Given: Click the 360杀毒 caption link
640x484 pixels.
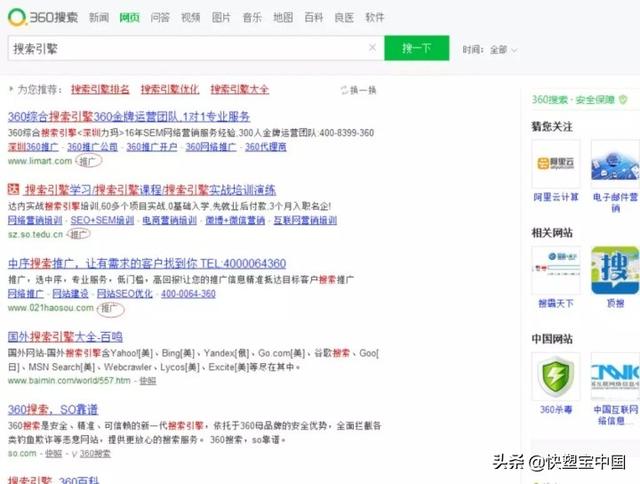Looking at the screenshot, I should [x=556, y=409].
